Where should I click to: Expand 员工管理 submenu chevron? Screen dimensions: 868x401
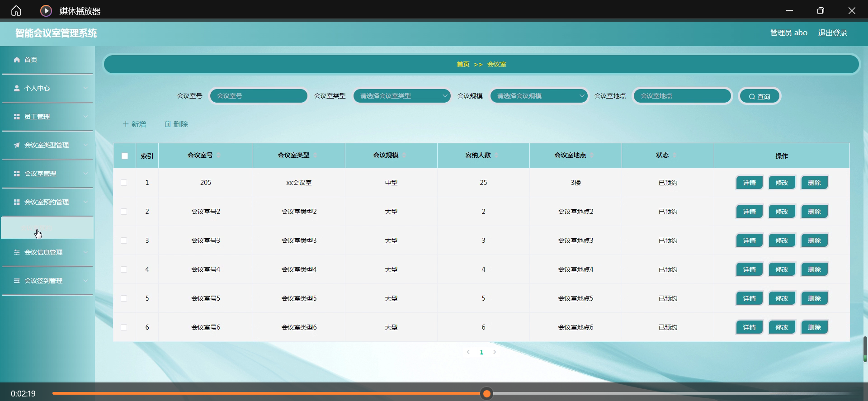point(85,117)
